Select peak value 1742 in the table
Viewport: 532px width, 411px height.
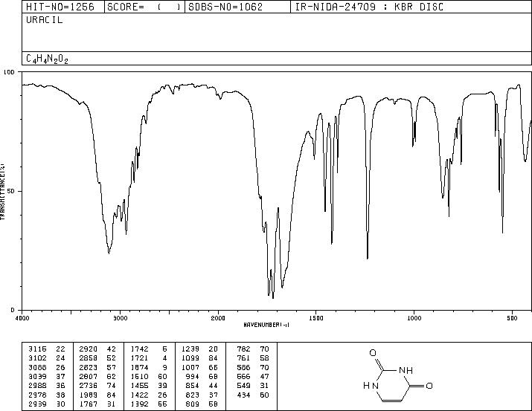tap(139, 349)
